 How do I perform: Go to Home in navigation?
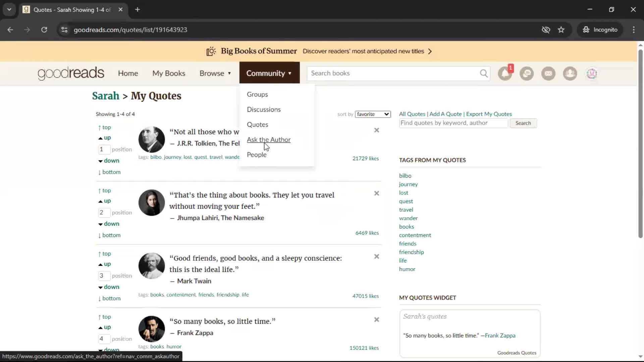point(128,73)
